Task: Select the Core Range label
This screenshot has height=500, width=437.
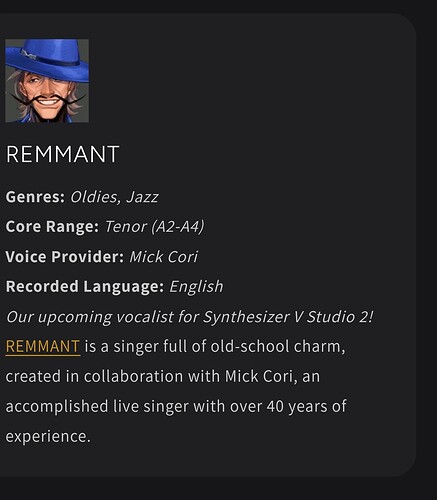Action: (x=52, y=227)
